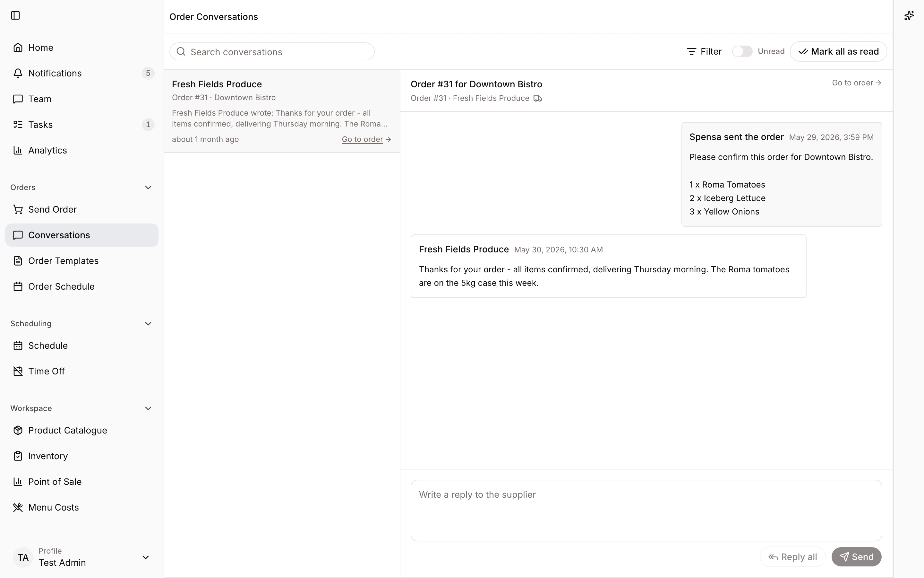
Task: Click the 'May 30, 2026, 10:30 AM' timestamp
Action: tap(558, 250)
